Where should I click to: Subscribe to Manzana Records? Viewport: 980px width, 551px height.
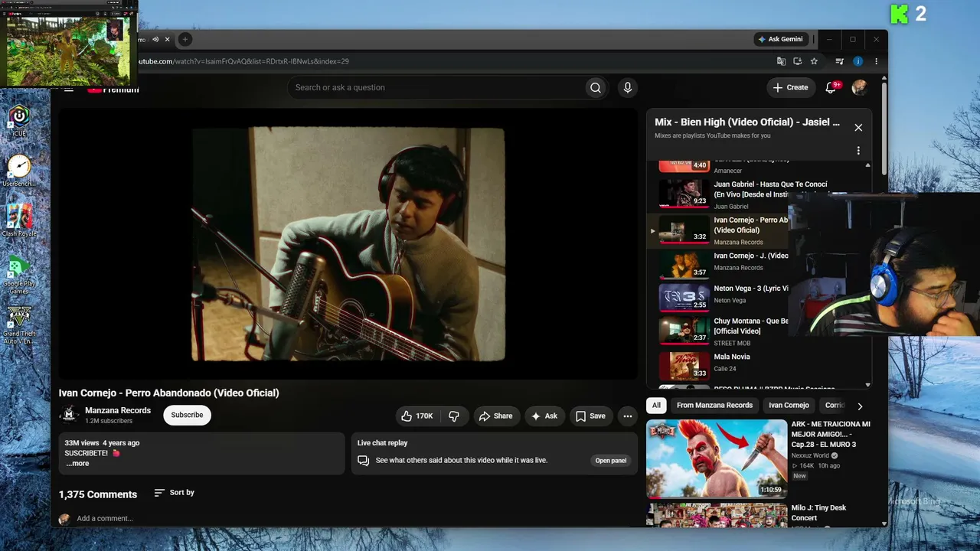[187, 415]
